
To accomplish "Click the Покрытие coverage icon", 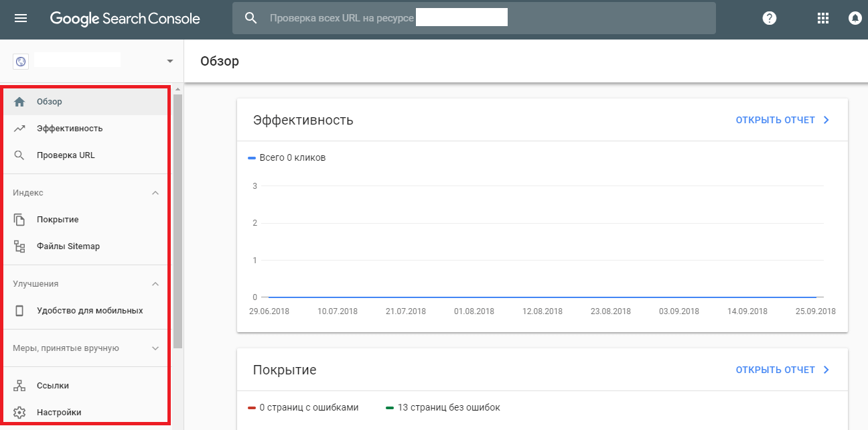I will click(19, 219).
